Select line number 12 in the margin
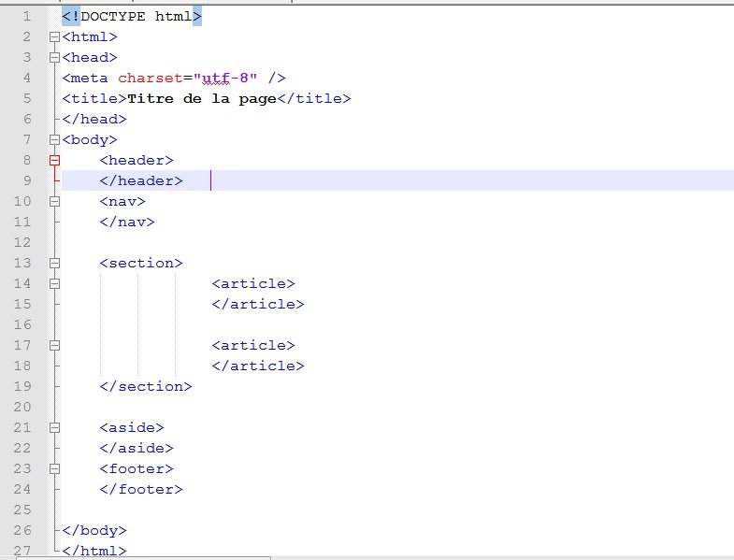Image resolution: width=734 pixels, height=560 pixels. pos(22,242)
